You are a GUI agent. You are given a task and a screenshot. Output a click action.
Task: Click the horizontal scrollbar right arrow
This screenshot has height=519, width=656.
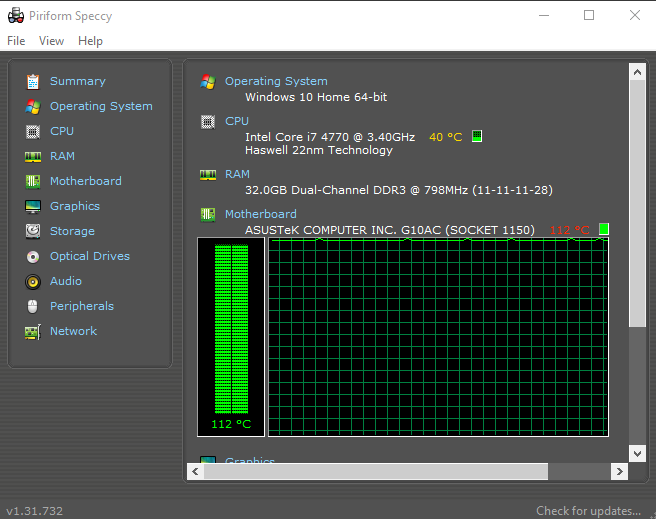point(619,472)
